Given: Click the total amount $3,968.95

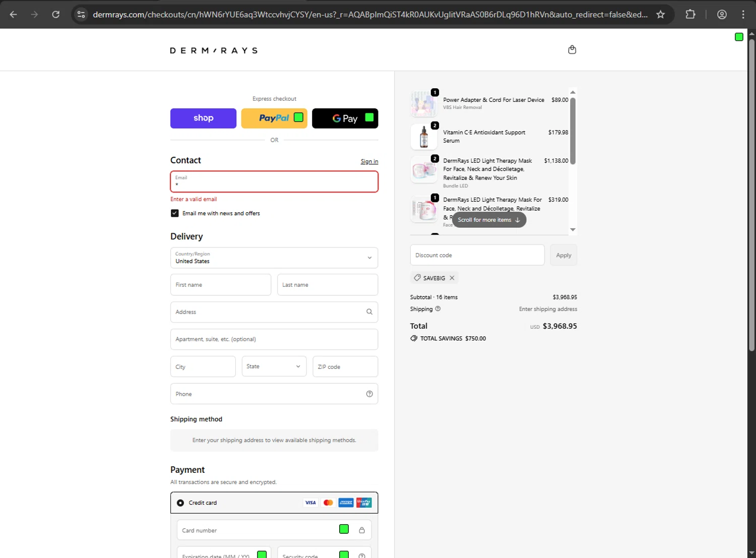Looking at the screenshot, I should pos(559,326).
